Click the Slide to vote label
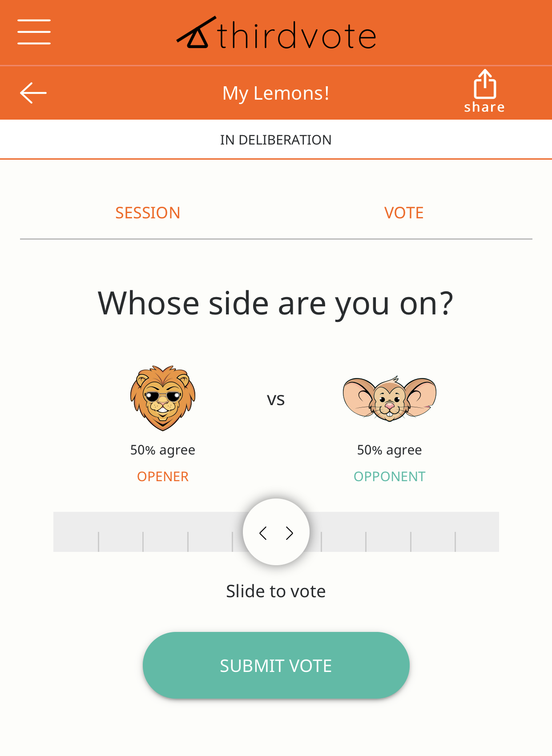 click(x=276, y=591)
